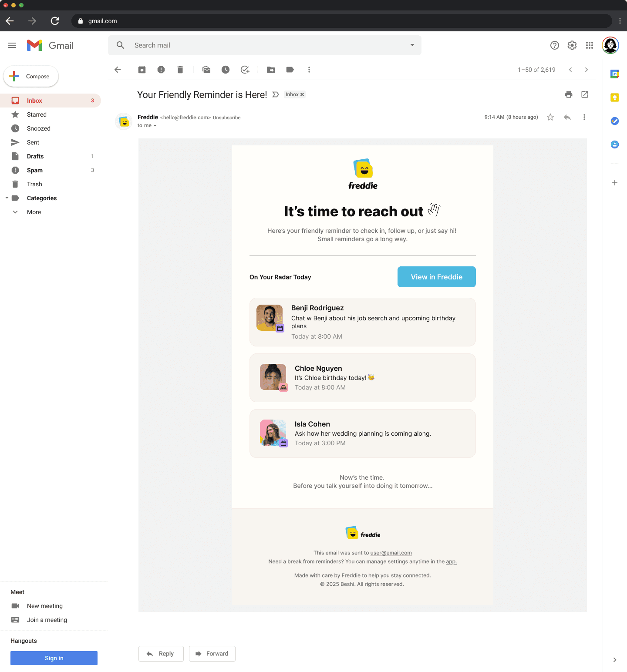Open Google Tasks side panel

coord(615,121)
